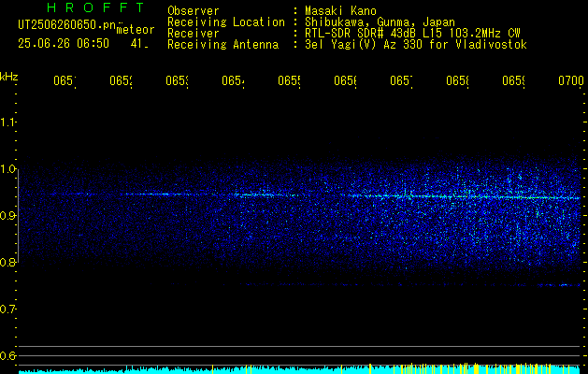Click the 0655 time marker
588x374 pixels.
(x=289, y=80)
